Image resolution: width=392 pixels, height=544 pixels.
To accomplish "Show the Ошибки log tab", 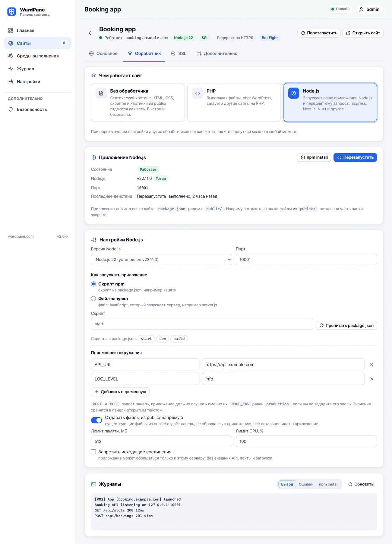I will tap(306, 484).
